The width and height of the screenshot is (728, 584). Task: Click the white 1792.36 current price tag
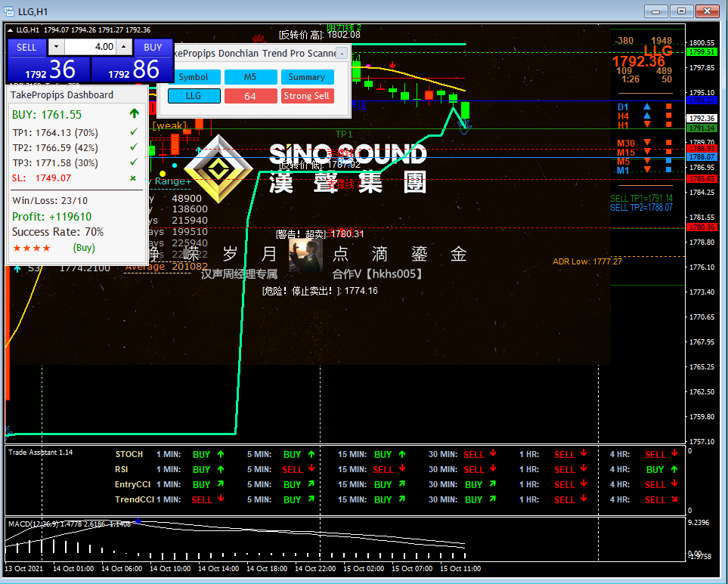702,119
